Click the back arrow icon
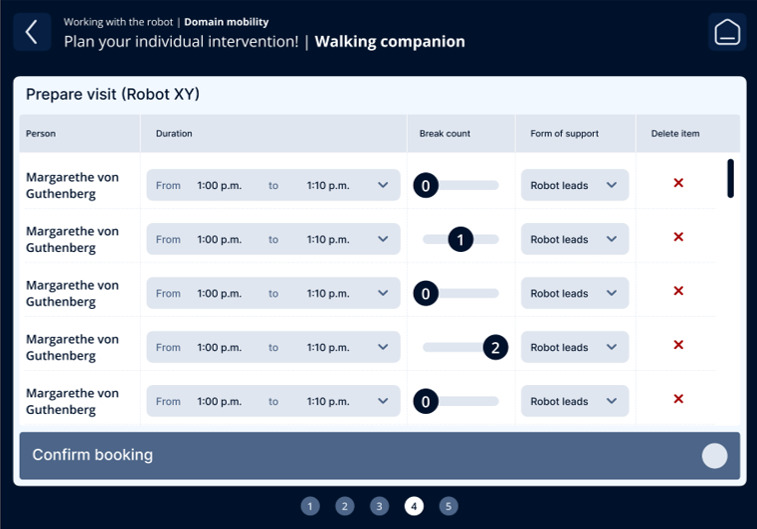Viewport: 757px width, 529px height. tap(32, 32)
